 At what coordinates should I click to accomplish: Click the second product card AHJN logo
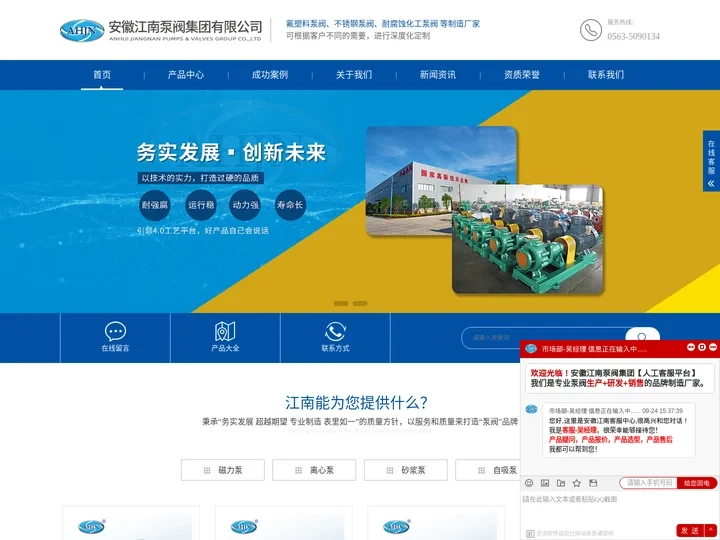pyautogui.click(x=244, y=526)
